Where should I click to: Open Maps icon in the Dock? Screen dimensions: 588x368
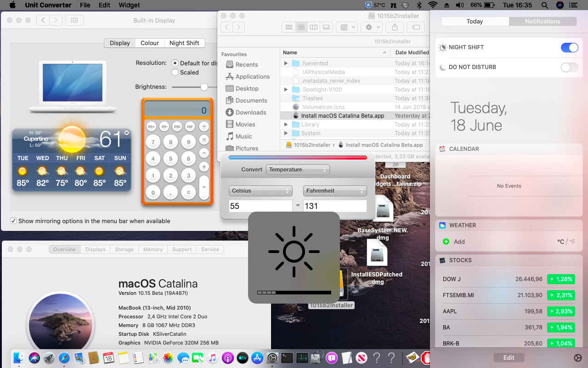tap(153, 357)
